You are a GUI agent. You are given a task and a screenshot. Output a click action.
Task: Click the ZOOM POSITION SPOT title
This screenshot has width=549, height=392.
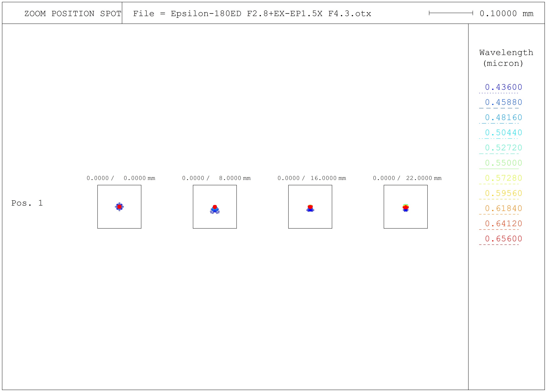(73, 14)
